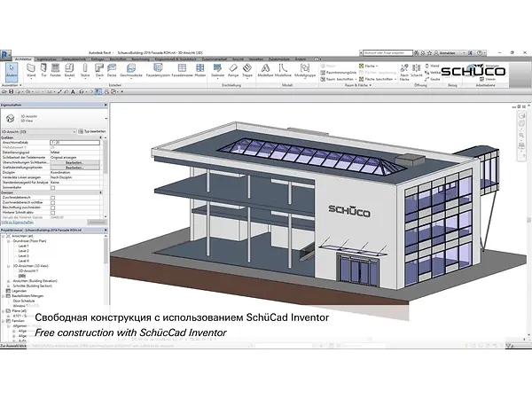Choose the Wand wall tool
This screenshot has width=532, height=399.
click(31, 70)
